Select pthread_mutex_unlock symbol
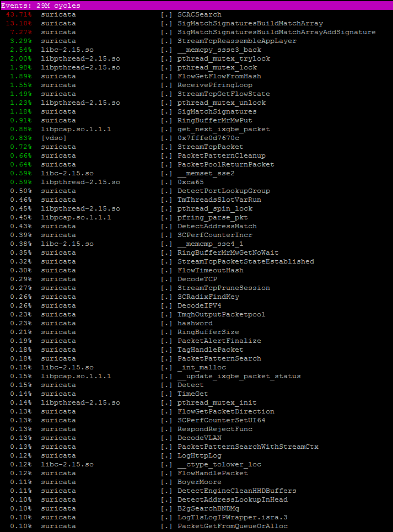The width and height of the screenshot is (393, 532). click(222, 103)
